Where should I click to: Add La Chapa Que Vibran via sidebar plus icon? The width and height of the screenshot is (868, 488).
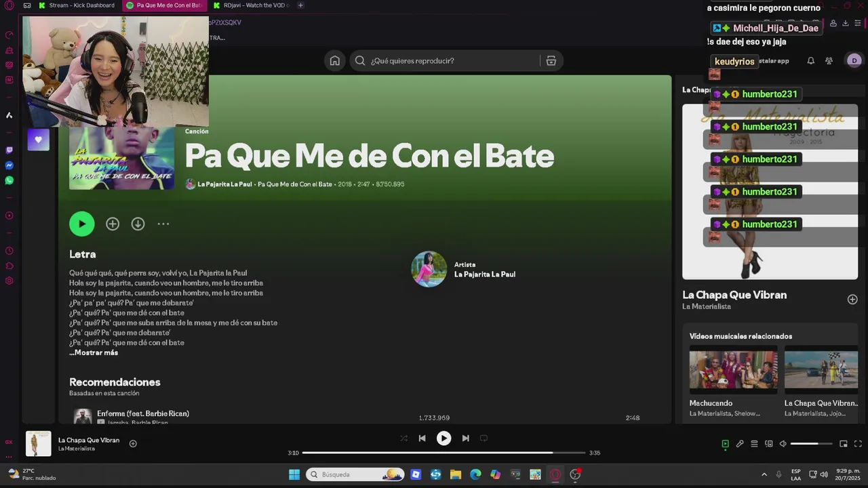point(852,300)
